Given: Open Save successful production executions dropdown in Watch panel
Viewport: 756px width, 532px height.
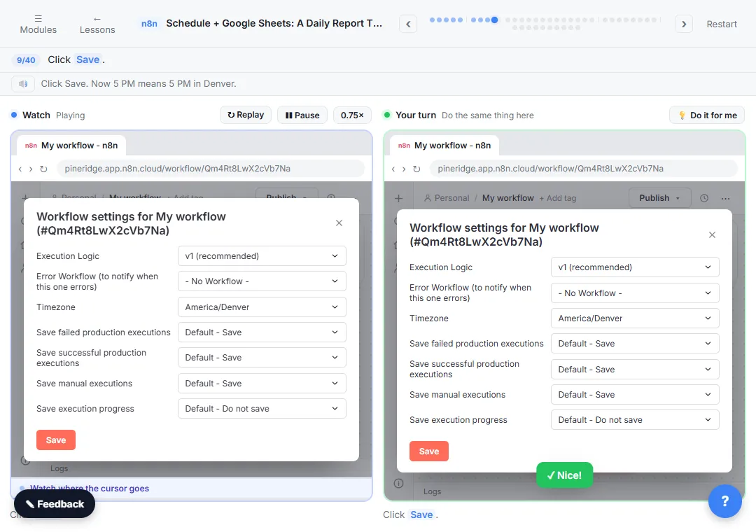Looking at the screenshot, I should pos(262,358).
